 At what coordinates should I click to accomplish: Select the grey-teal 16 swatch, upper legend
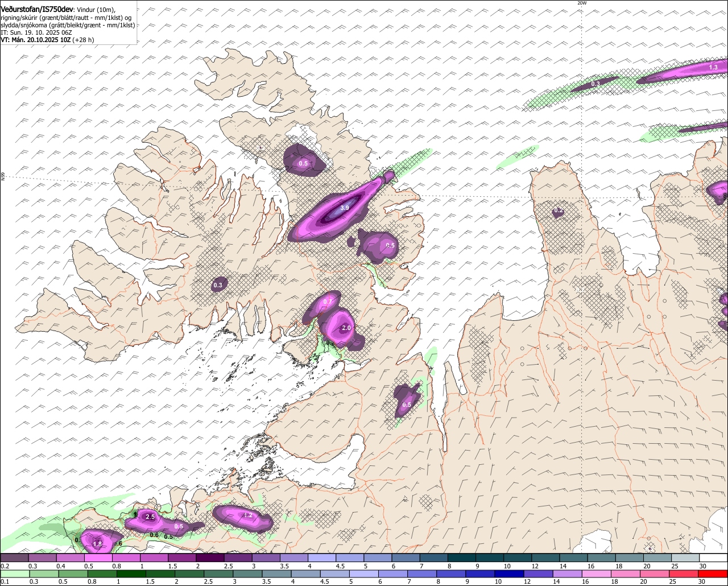pyautogui.click(x=602, y=558)
